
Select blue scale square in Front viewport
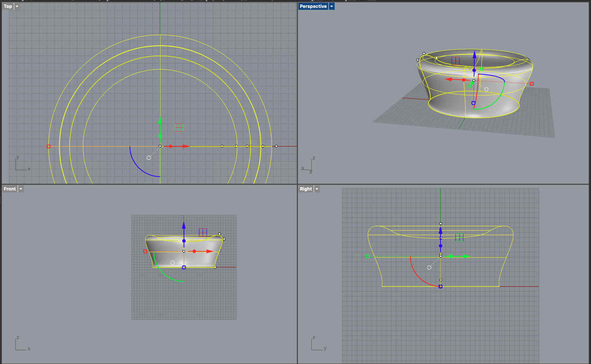pos(184,267)
